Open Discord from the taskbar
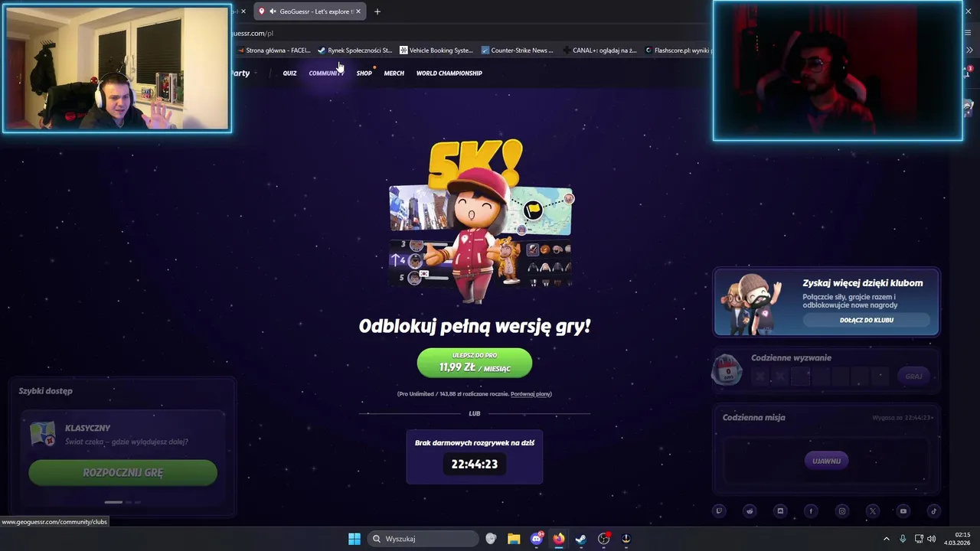Image resolution: width=980 pixels, height=551 pixels. 537,539
